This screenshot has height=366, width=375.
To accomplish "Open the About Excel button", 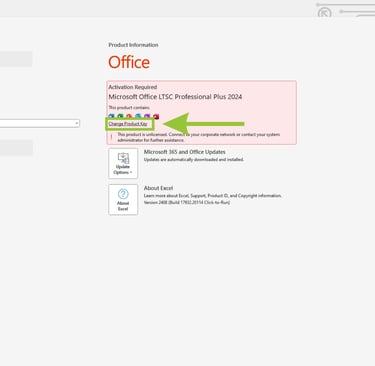I will coord(123,199).
